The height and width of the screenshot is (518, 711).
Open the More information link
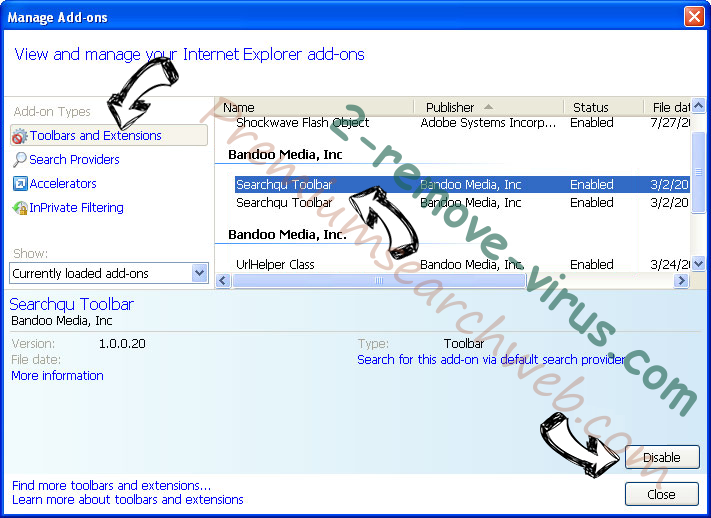[x=57, y=376]
